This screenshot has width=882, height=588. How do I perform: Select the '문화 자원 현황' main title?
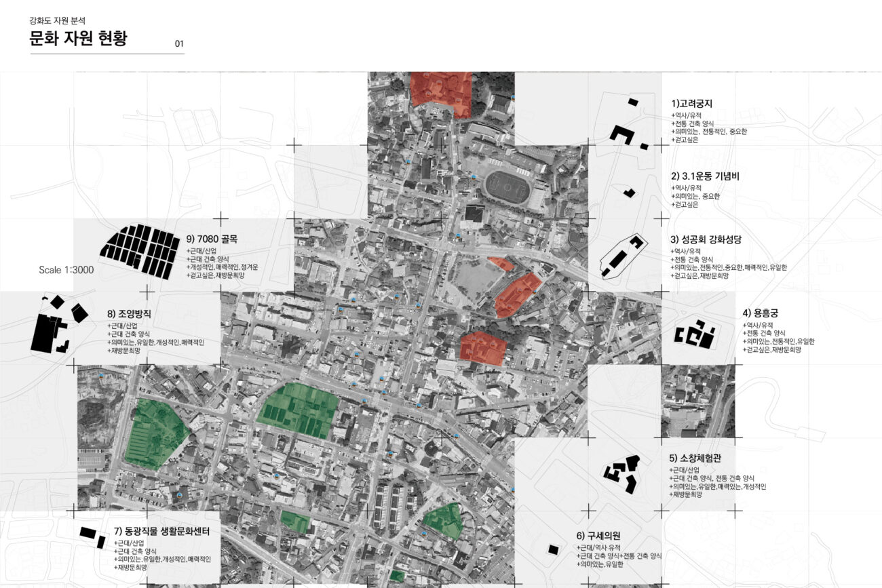point(78,39)
